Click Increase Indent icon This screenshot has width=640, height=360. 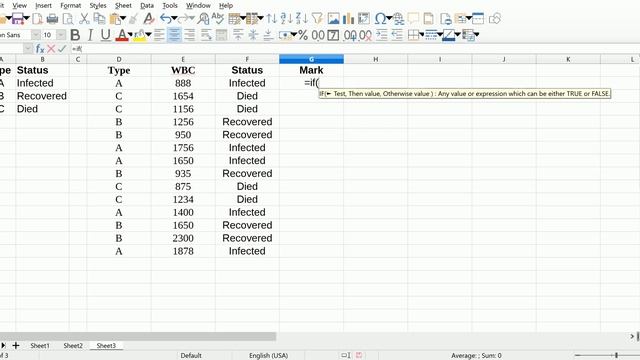382,35
